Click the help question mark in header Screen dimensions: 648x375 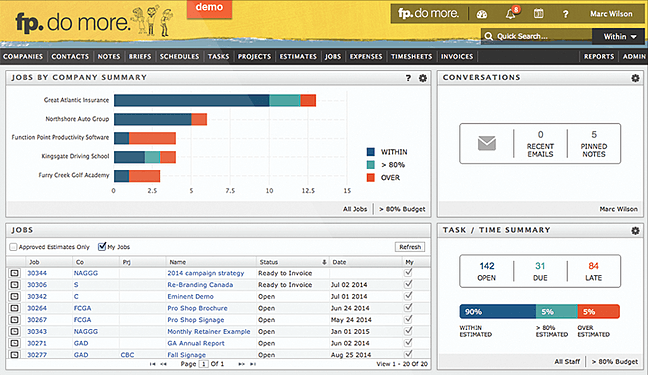565,14
